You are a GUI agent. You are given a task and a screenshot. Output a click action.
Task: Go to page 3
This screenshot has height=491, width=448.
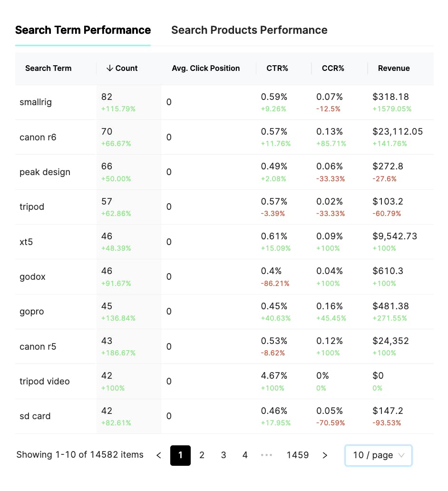[224, 455]
